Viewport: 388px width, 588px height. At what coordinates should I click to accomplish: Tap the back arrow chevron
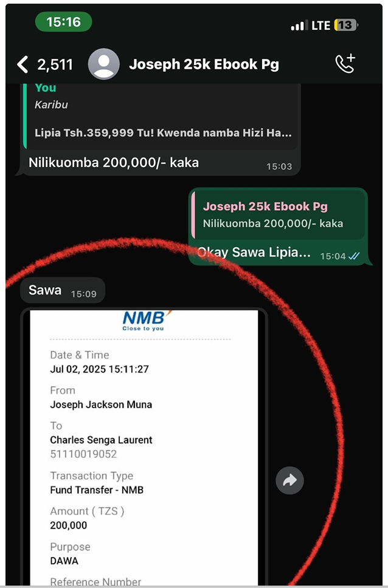23,64
